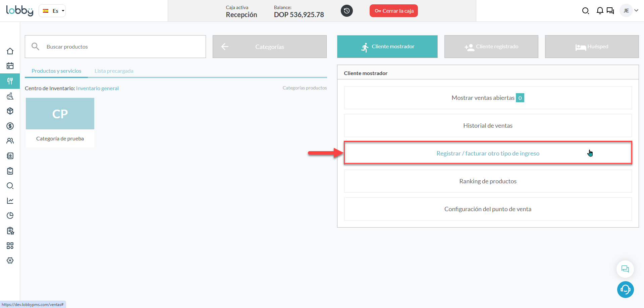Open the contact book icon in sidebar

pos(10,156)
